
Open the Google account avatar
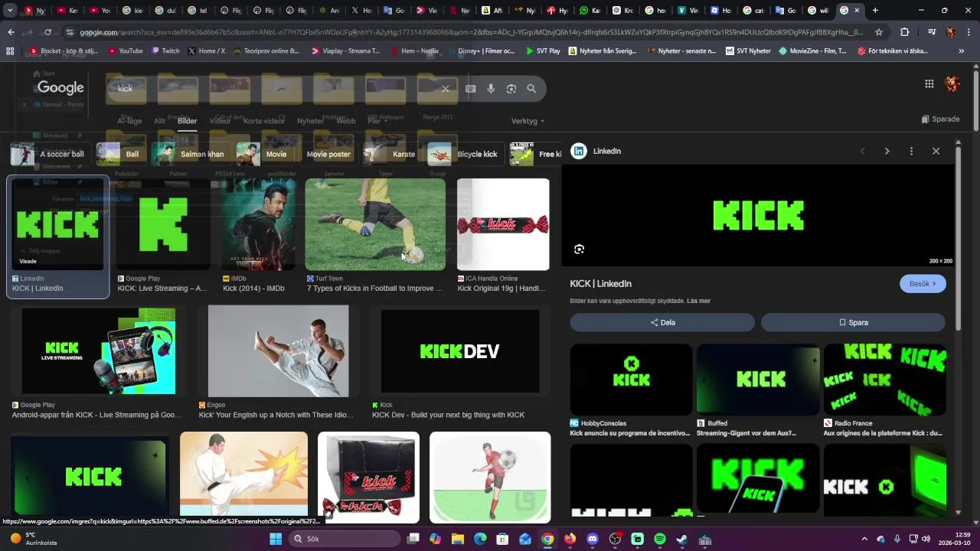click(x=953, y=84)
